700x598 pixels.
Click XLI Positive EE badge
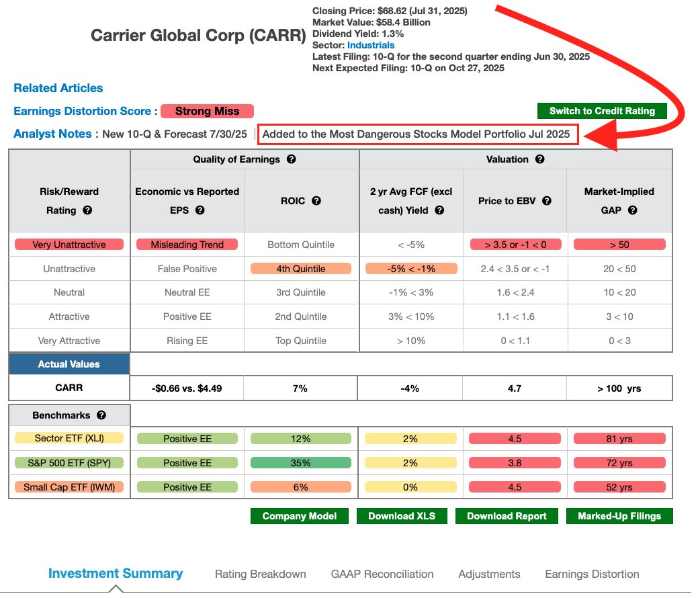point(187,439)
